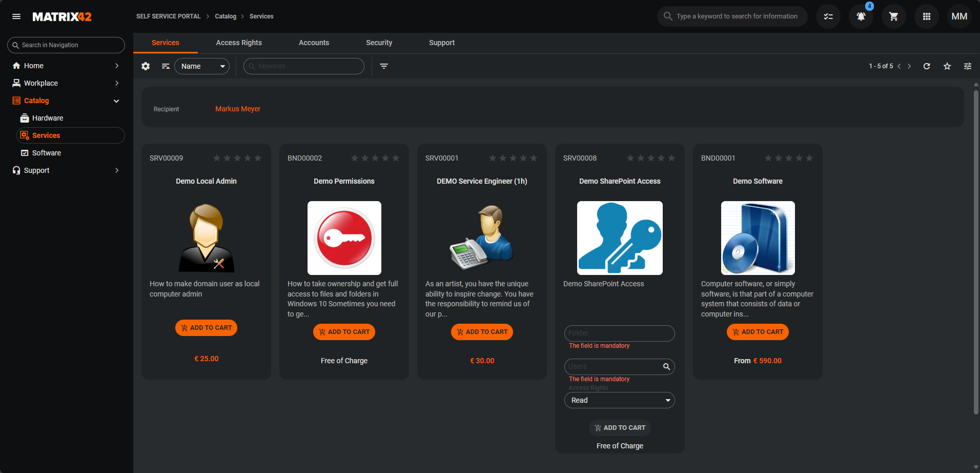This screenshot has height=473, width=980.
Task: Open the Access Rights Read dropdown
Action: click(619, 400)
